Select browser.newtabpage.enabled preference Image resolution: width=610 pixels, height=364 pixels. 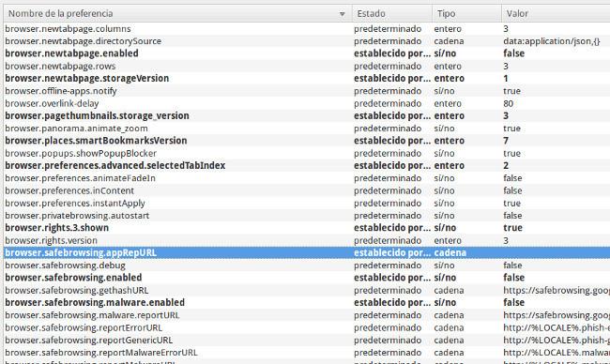307,53
